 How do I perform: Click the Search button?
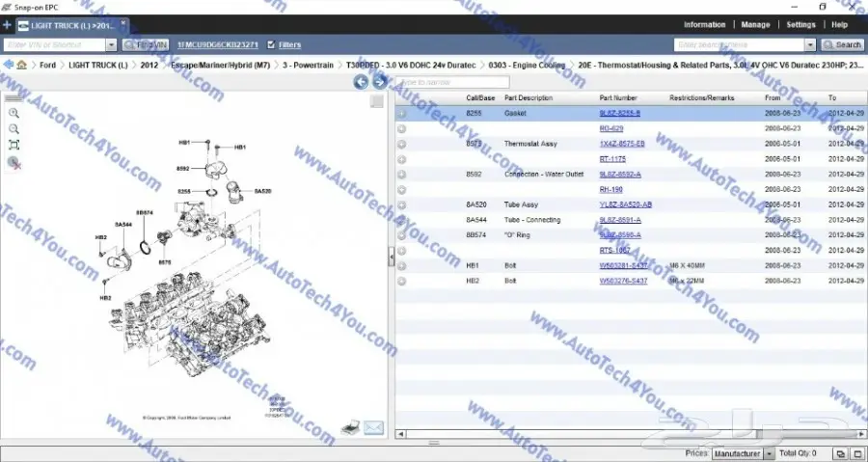click(843, 44)
